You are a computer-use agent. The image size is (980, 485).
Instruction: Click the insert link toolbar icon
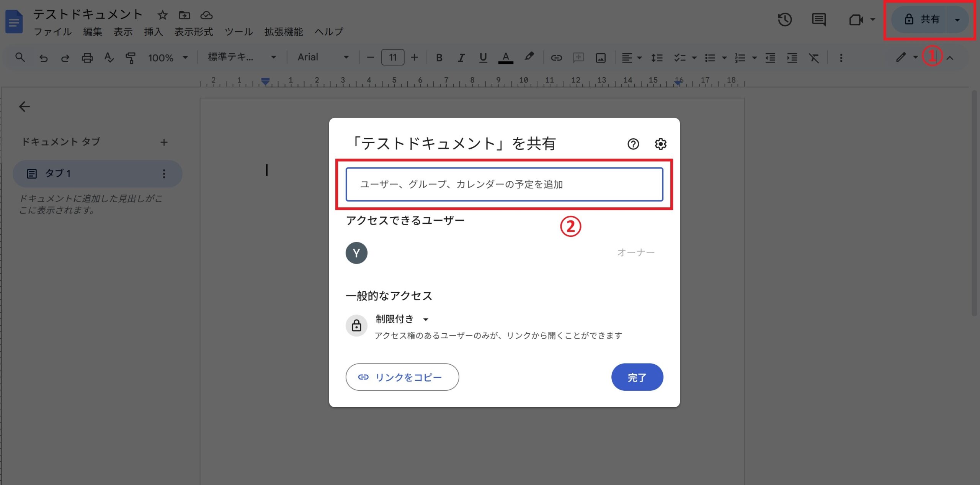556,58
